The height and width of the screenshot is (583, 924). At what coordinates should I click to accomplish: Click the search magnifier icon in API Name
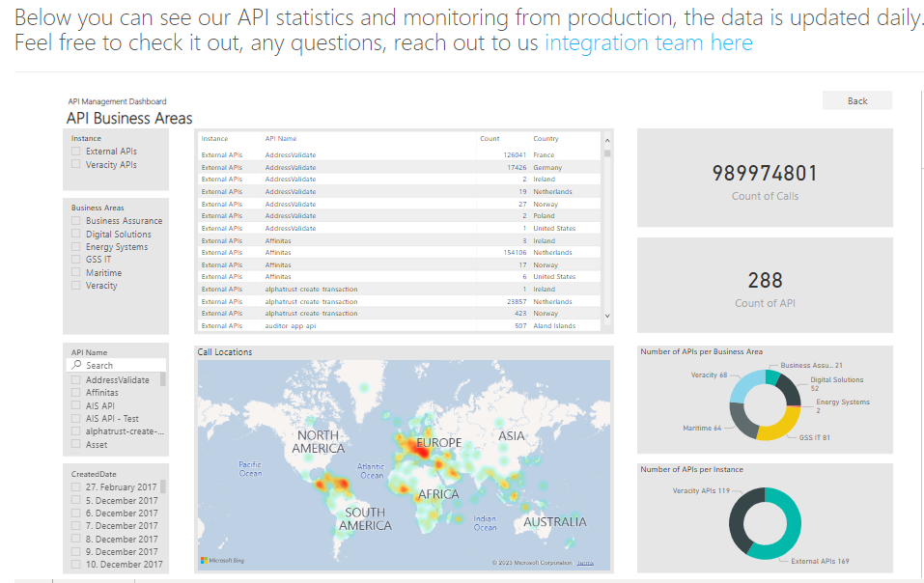pos(77,366)
